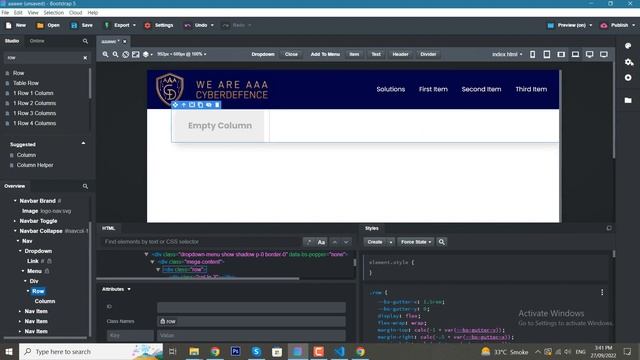Open the Force State dropdown
Viewport: 640px width, 360px height.
tap(416, 242)
